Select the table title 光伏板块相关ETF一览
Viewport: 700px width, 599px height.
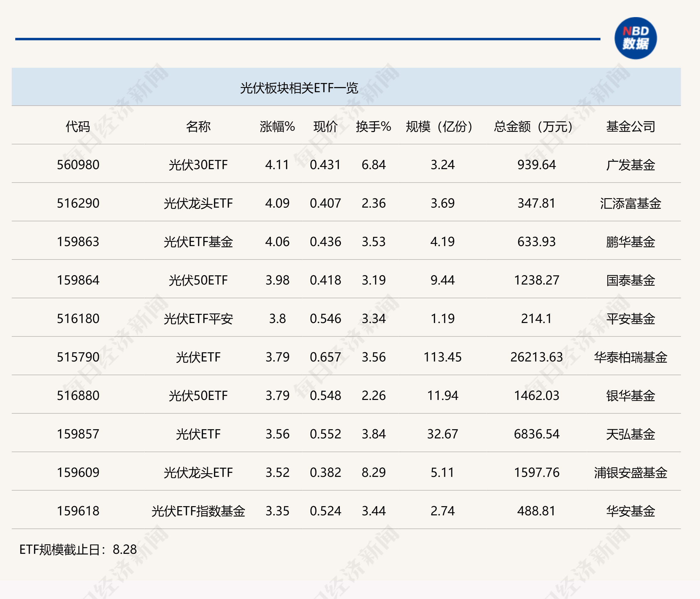(299, 88)
